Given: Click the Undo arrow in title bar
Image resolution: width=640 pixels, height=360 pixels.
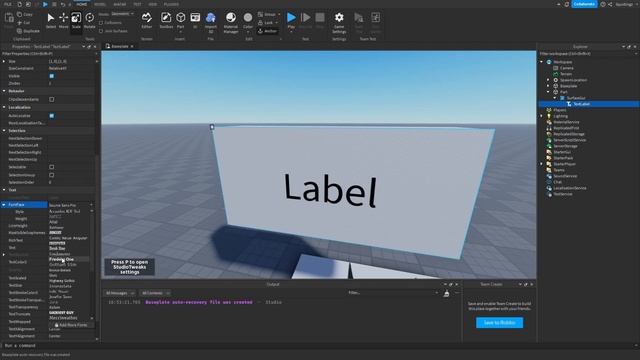Looking at the screenshot, I should click(62, 4).
